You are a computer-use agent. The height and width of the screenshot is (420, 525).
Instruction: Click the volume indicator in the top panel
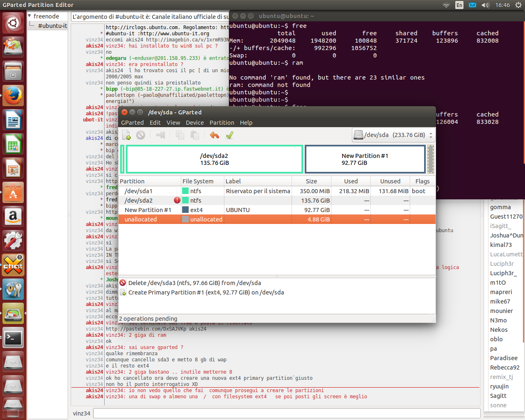click(x=486, y=5)
